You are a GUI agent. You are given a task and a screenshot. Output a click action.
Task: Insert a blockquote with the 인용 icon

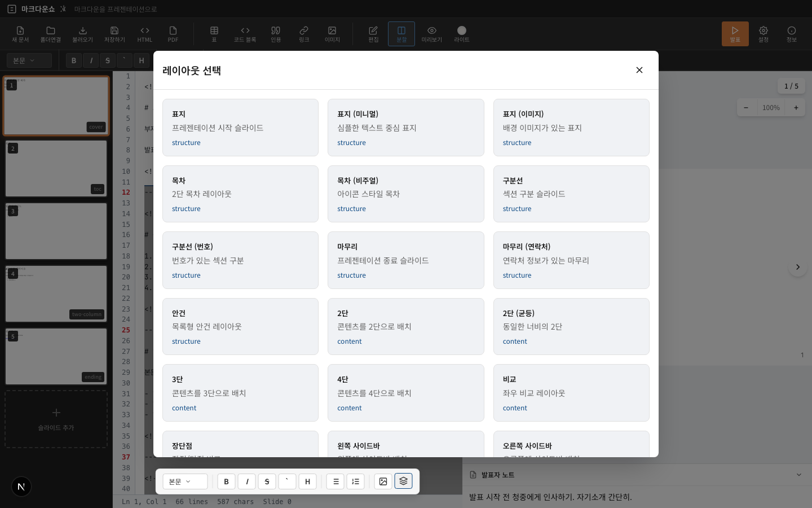[276, 34]
